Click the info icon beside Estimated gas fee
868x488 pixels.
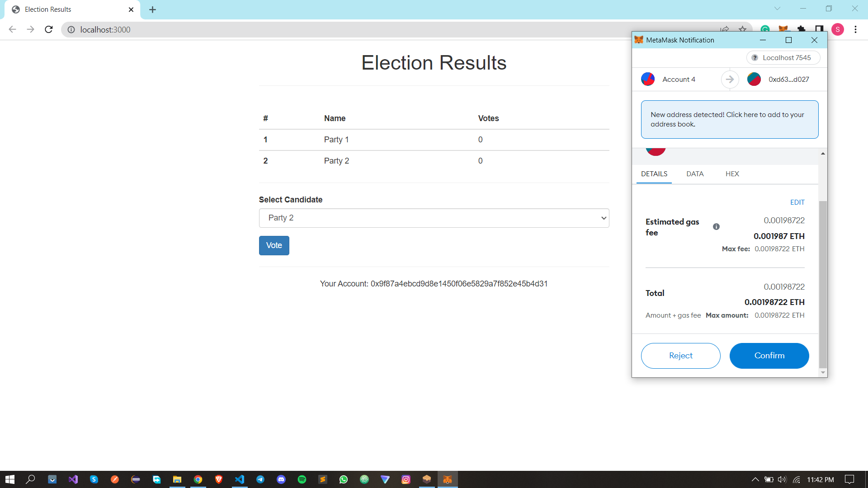(x=716, y=226)
